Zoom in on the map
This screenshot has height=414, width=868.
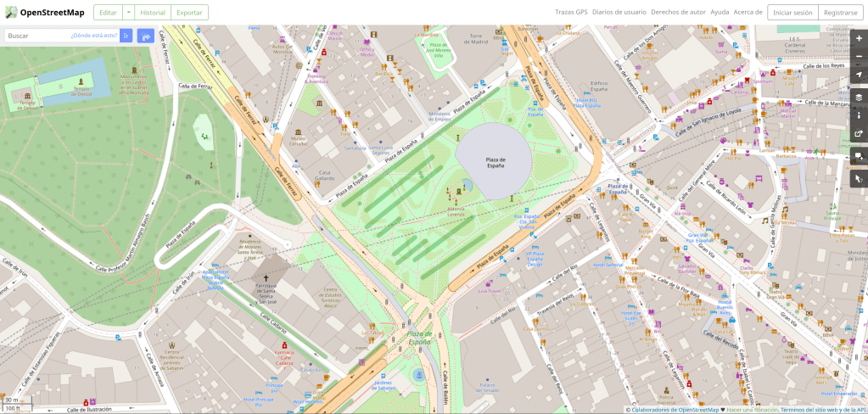coord(859,38)
